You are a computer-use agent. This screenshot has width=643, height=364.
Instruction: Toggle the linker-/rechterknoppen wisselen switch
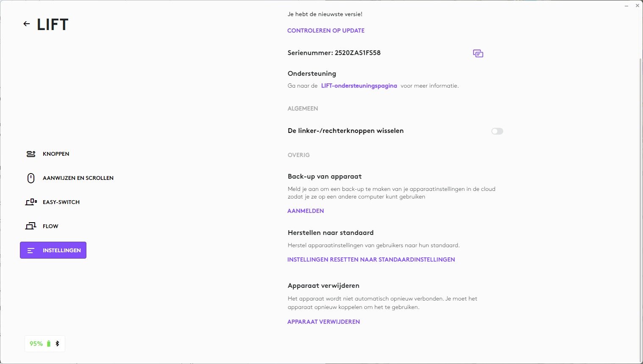[x=497, y=131]
